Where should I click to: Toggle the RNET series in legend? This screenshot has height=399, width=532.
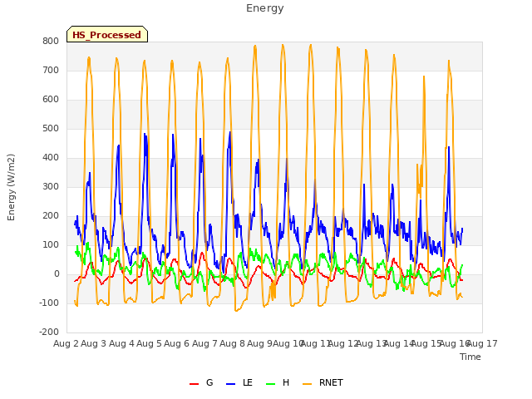323,383
